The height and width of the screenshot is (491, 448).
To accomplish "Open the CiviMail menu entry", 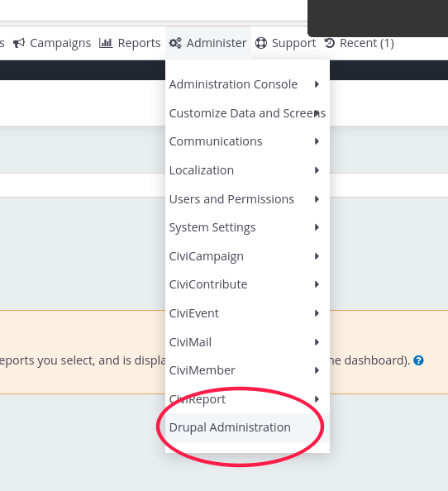I will (x=247, y=342).
